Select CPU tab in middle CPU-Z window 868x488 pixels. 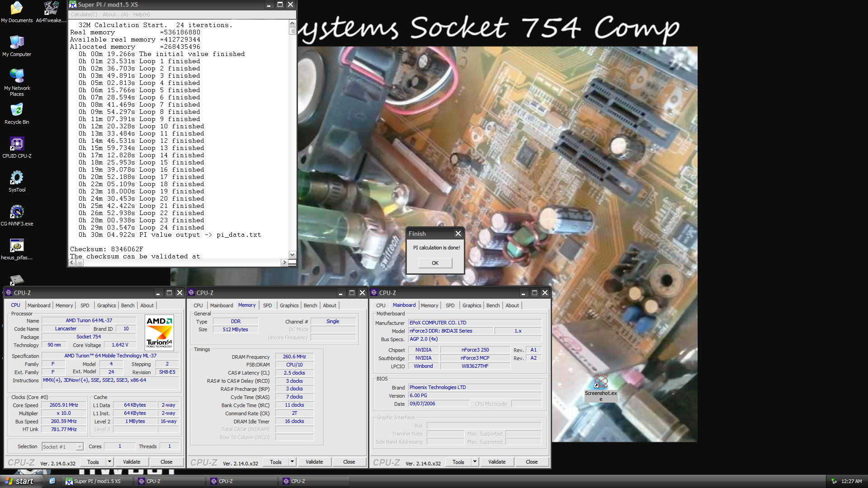pyautogui.click(x=198, y=305)
